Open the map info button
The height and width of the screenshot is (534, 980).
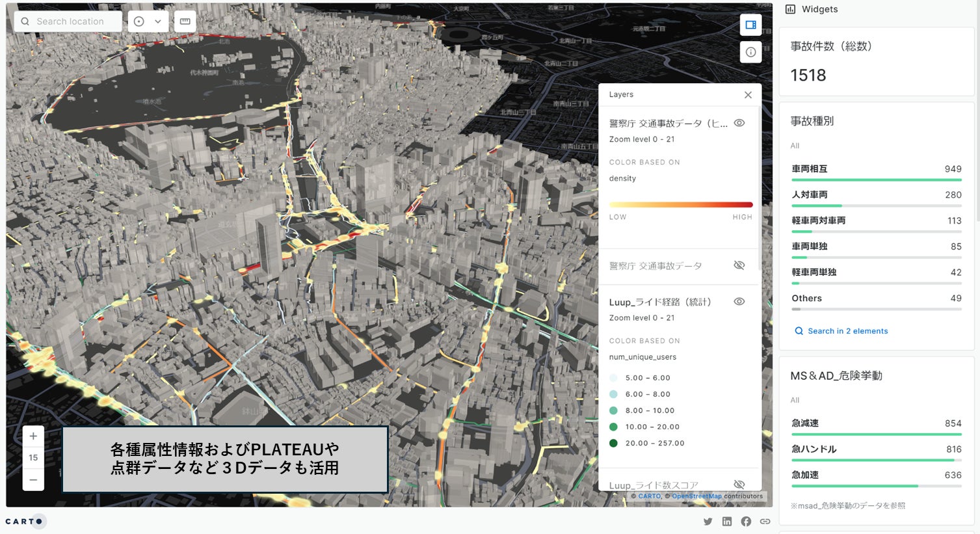[750, 52]
